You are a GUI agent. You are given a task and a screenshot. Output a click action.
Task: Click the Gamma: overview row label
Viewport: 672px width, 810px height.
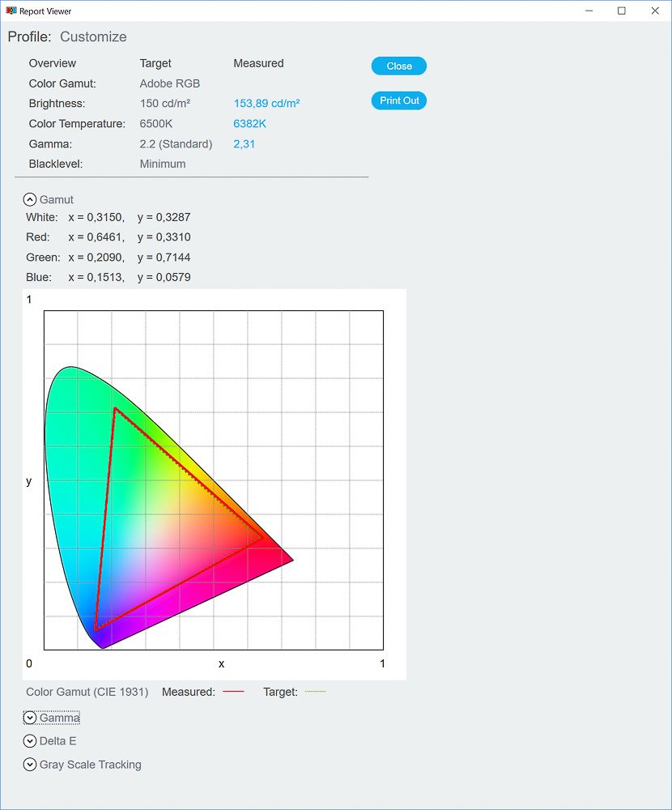[50, 144]
